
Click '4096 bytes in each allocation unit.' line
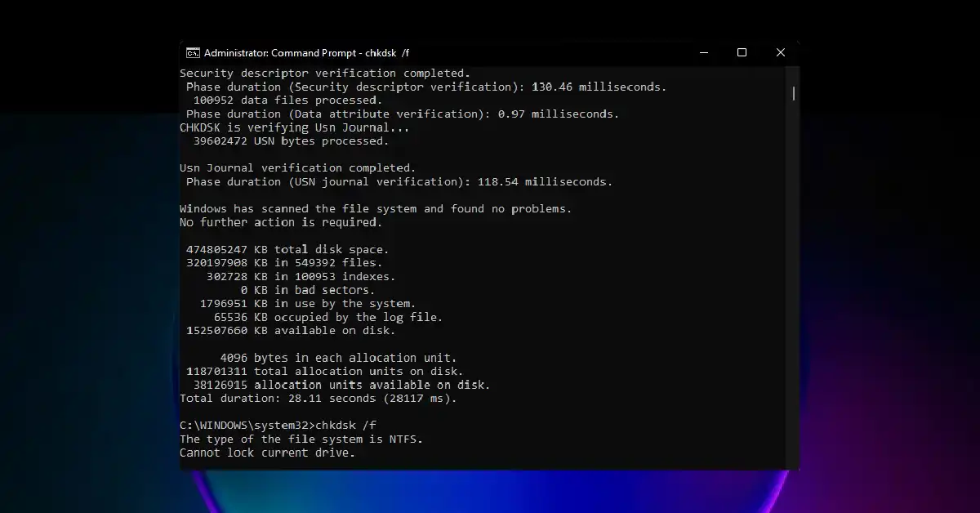(338, 358)
